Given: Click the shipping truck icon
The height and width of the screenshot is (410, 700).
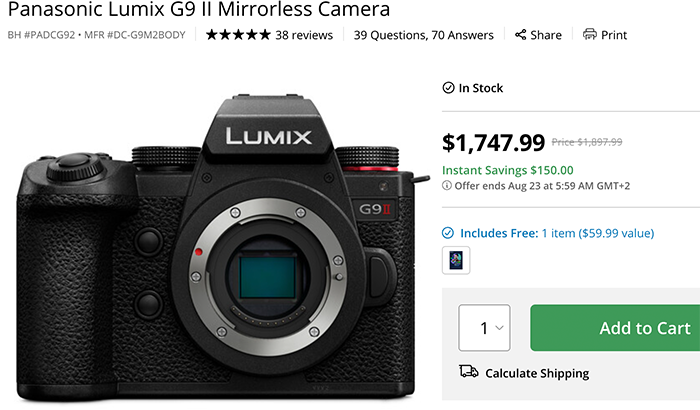Looking at the screenshot, I should pos(468,373).
